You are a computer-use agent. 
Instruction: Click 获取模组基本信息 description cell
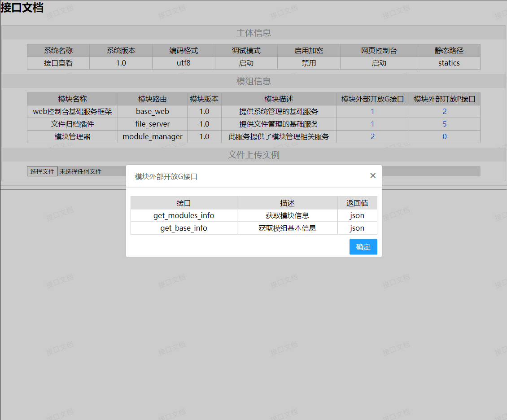287,228
